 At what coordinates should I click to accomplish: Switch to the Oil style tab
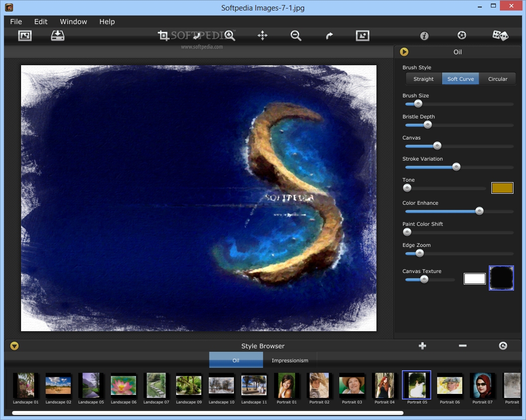click(x=236, y=360)
